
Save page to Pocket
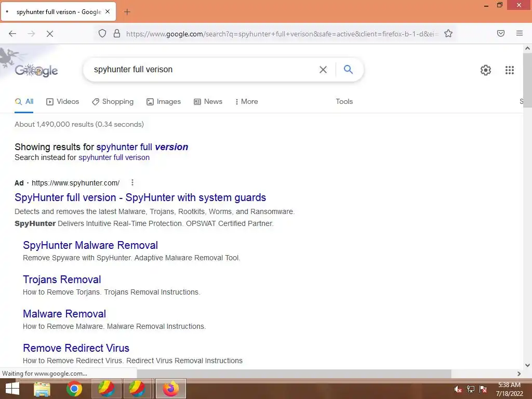[500, 33]
